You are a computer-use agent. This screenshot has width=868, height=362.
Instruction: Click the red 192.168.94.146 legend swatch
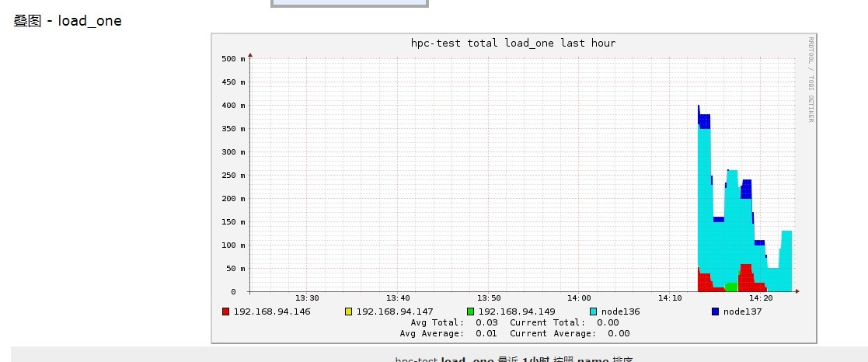click(x=225, y=312)
